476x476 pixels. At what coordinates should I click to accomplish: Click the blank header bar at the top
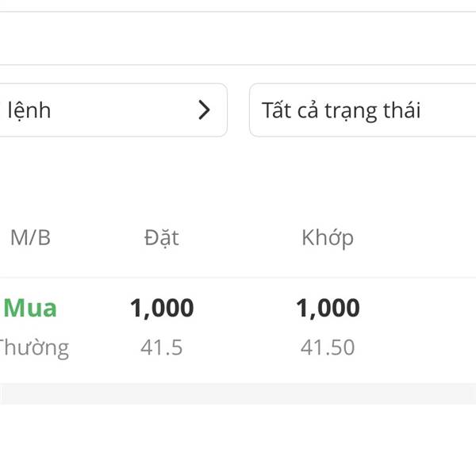238,38
